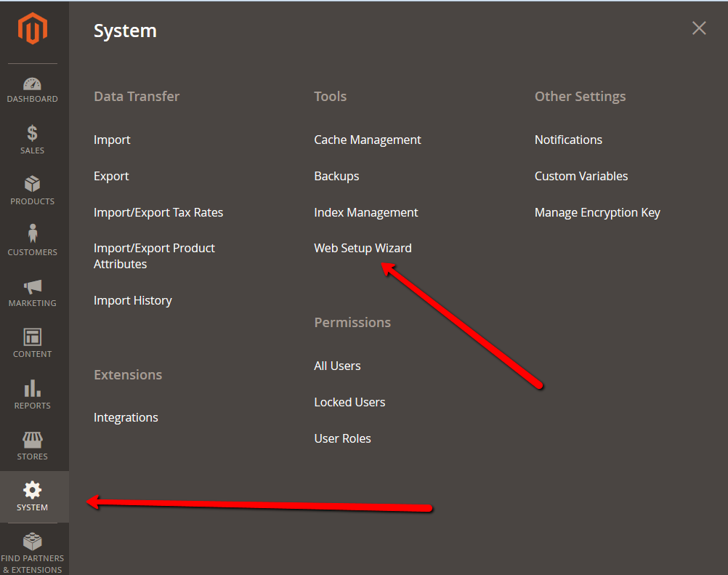Open Cache Management
The width and height of the screenshot is (728, 575).
[367, 140]
